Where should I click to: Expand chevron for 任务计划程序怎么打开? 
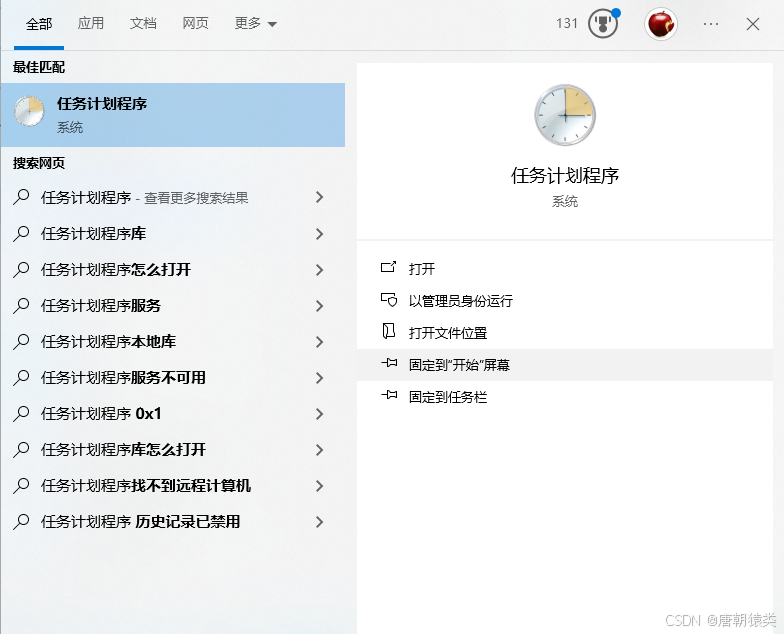[320, 270]
